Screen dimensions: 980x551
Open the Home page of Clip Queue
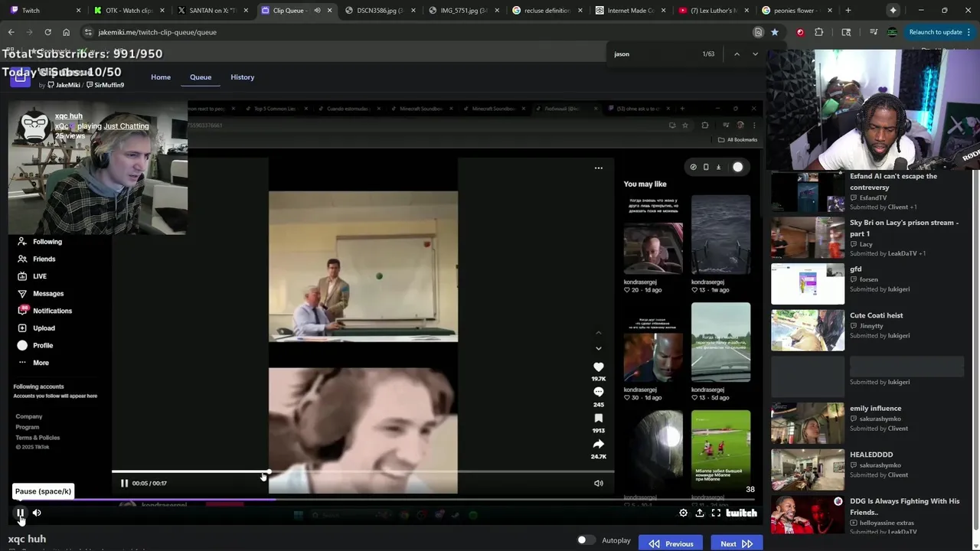click(161, 77)
